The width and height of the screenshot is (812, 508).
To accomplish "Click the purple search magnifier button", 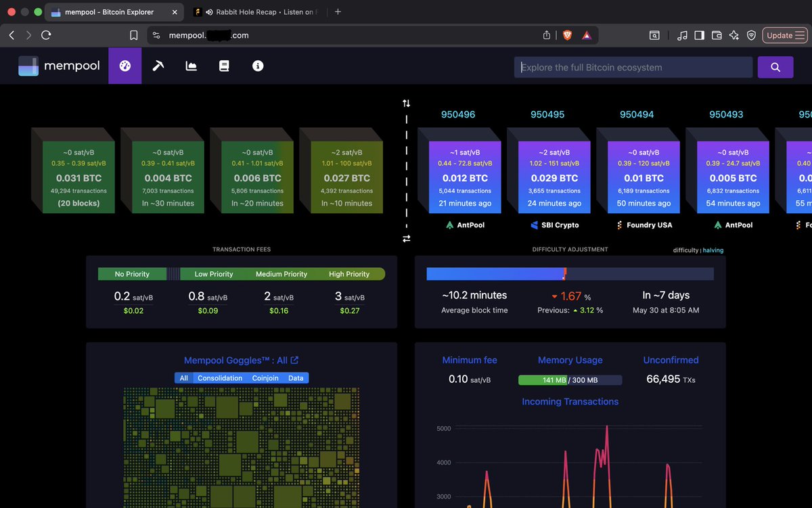I will coord(775,67).
